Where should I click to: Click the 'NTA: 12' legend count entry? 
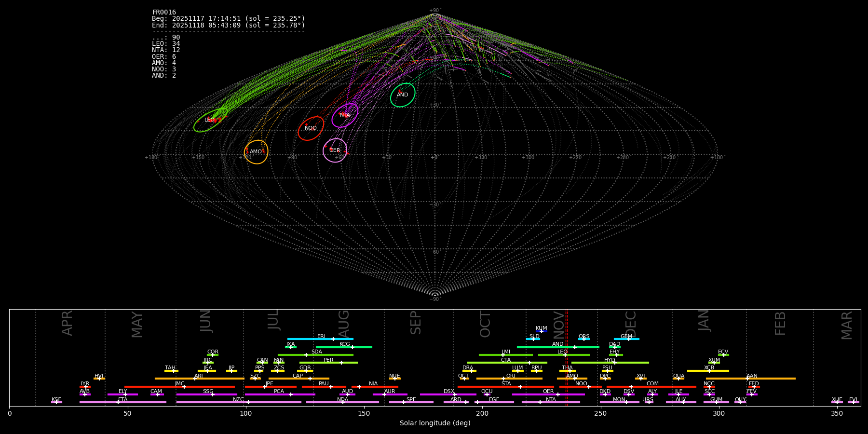[x=166, y=50]
